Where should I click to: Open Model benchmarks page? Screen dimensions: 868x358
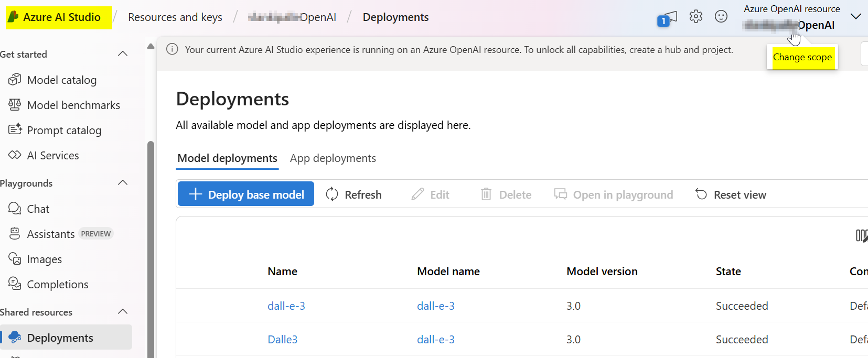tap(73, 105)
